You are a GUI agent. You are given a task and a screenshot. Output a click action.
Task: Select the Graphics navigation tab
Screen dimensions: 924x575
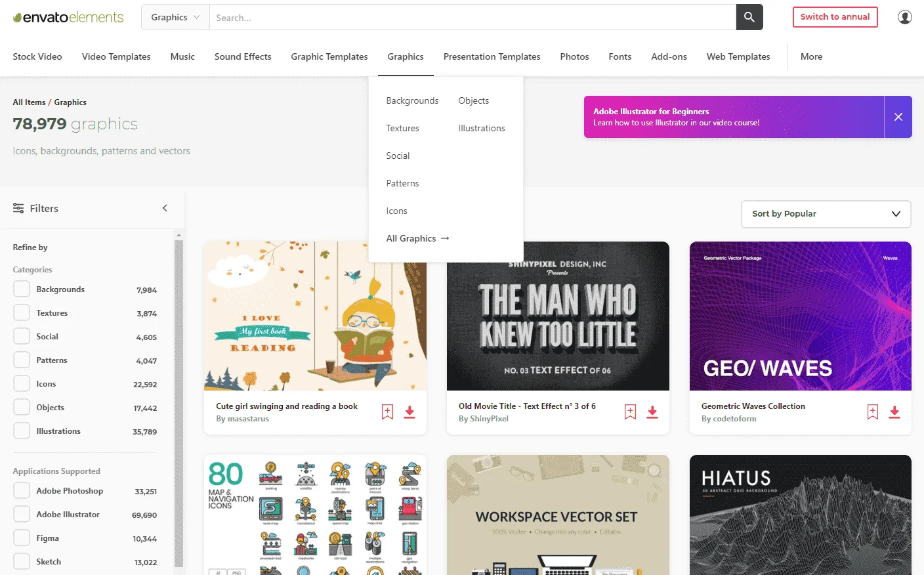point(406,56)
